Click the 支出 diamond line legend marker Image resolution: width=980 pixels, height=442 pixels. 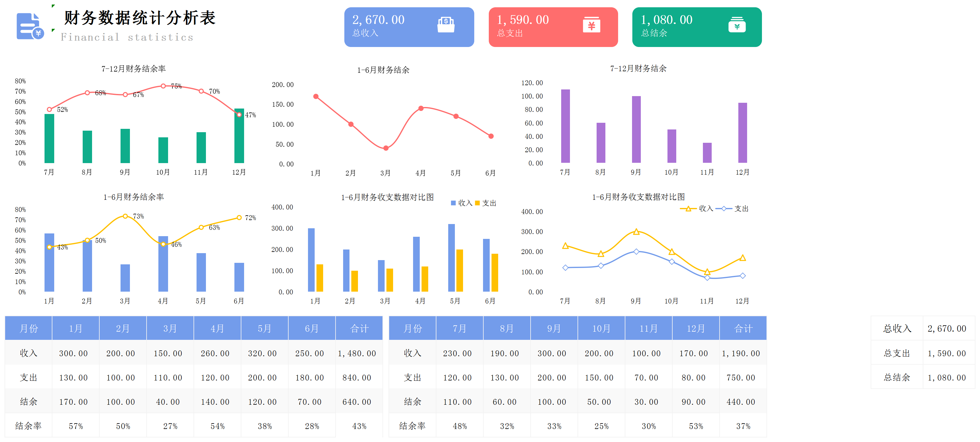723,209
